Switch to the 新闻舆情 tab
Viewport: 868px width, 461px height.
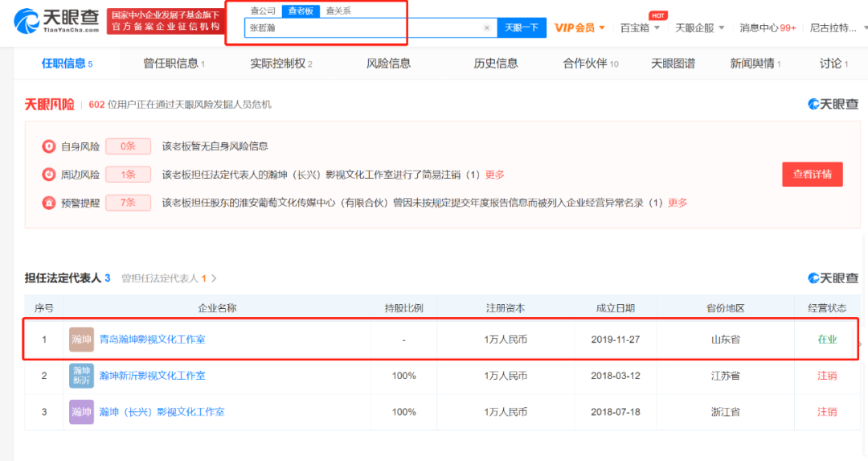(x=755, y=64)
